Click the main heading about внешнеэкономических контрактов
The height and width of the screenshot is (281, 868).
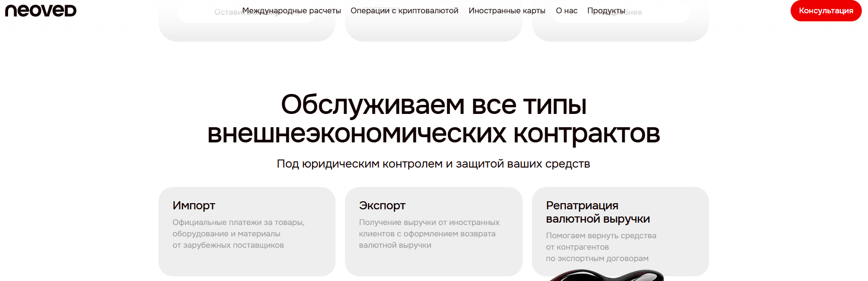[434, 119]
